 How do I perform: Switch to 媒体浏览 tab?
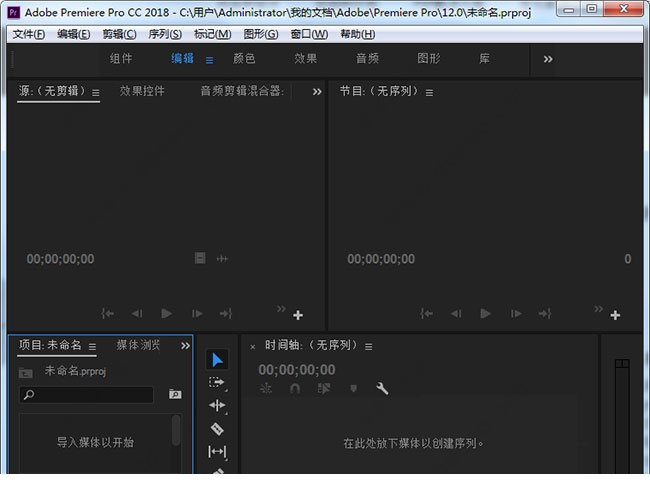coord(138,345)
